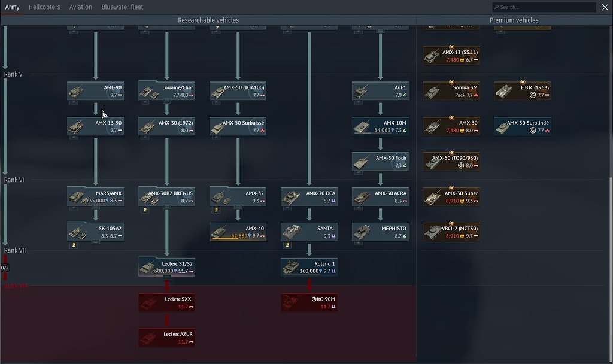Select the AML-90 armored car icon
The image size is (613, 364).
(78, 91)
